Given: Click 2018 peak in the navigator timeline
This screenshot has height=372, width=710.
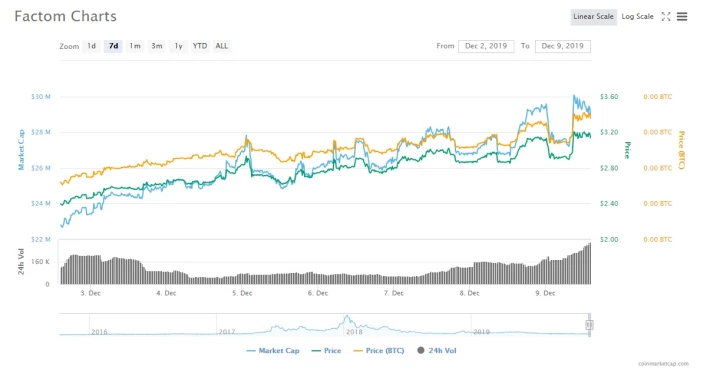Looking at the screenshot, I should [346, 317].
